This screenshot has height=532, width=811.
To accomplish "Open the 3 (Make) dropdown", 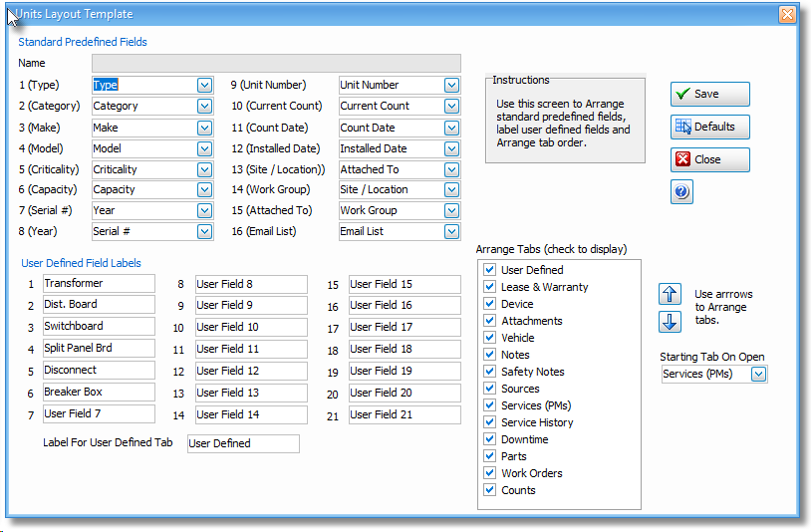I will (205, 128).
